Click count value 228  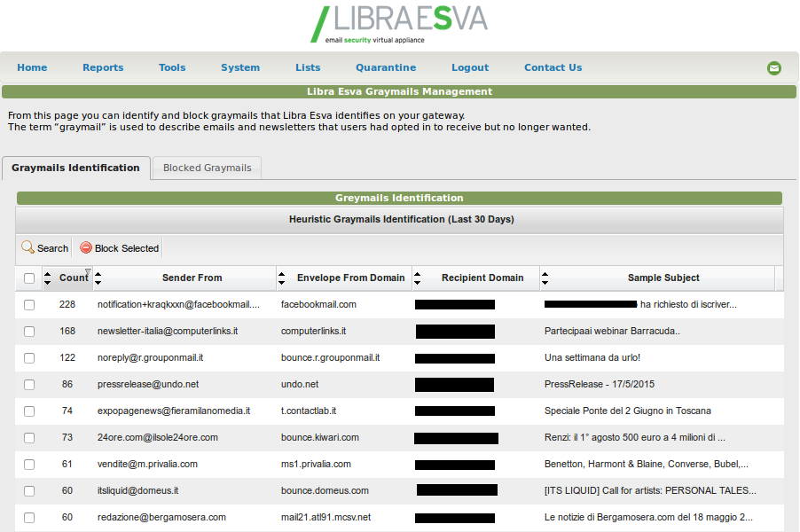67,304
